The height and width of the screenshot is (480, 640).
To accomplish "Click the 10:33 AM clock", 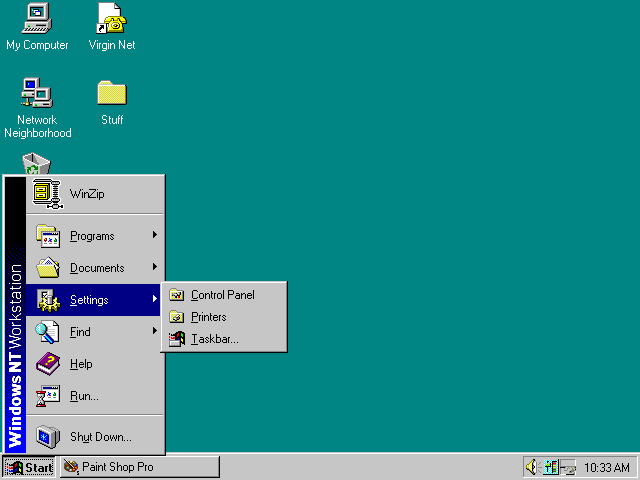I will tap(607, 467).
